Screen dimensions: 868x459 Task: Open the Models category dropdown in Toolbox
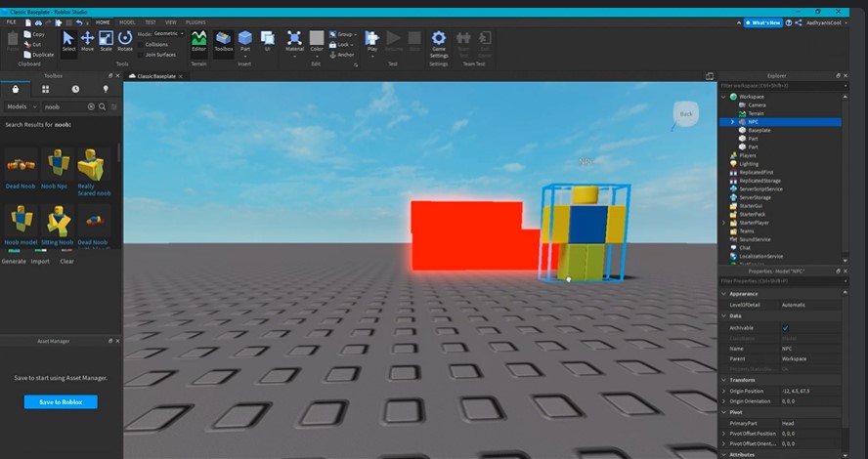coord(22,106)
